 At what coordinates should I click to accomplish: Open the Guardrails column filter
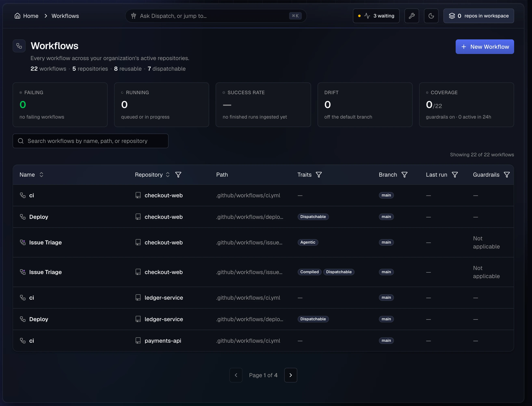point(507,175)
